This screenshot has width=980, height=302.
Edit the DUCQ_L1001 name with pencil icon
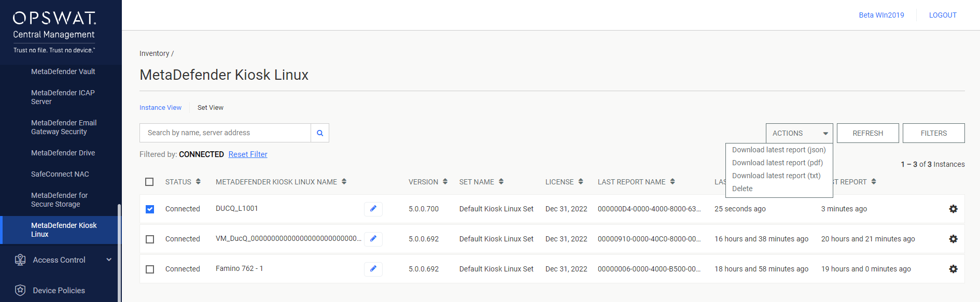coord(373,209)
